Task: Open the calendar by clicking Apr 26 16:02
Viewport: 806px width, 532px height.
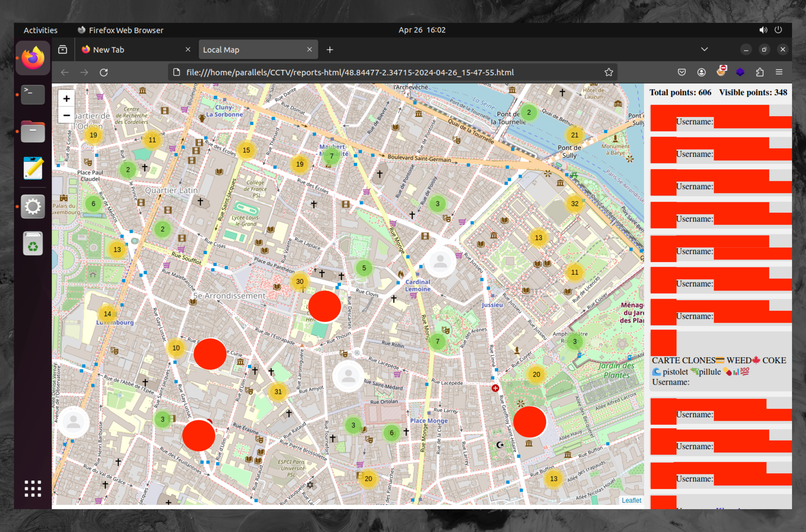Action: (422, 30)
